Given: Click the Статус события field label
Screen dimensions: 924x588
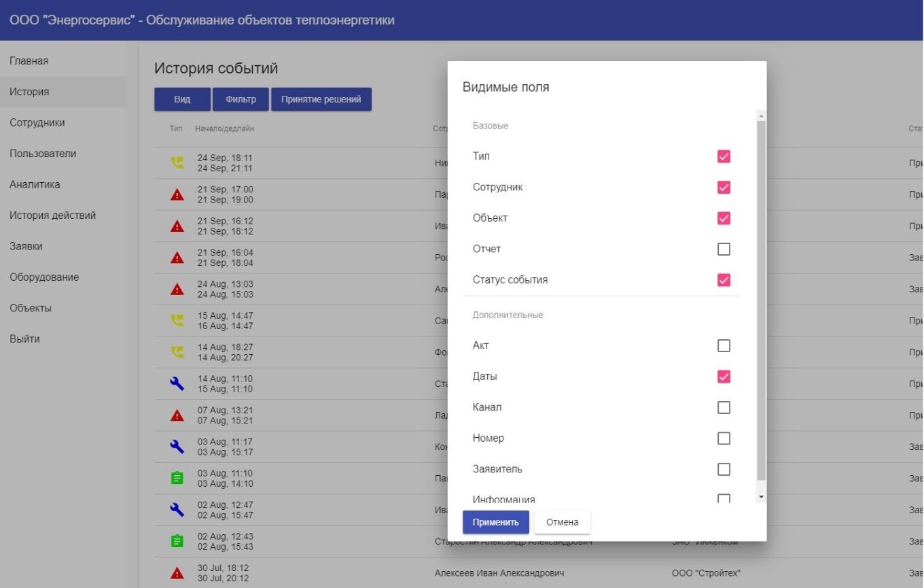Looking at the screenshot, I should pyautogui.click(x=510, y=280).
